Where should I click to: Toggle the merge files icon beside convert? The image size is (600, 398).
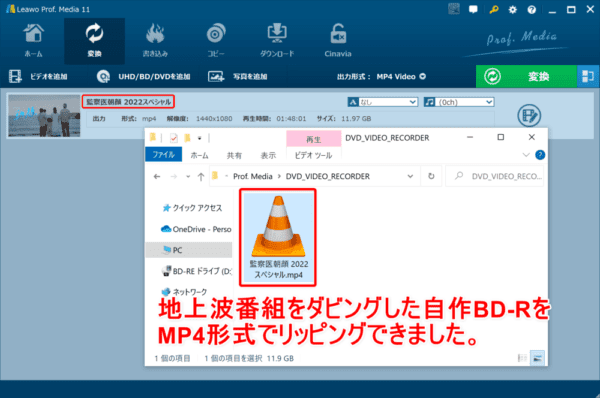tap(588, 77)
